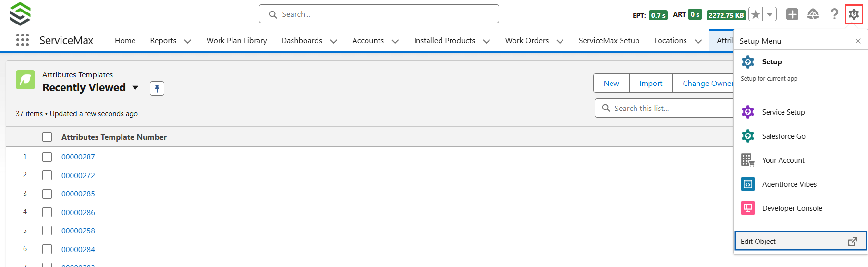
Task: Click the Attributes Templates leaf icon
Action: (25, 80)
